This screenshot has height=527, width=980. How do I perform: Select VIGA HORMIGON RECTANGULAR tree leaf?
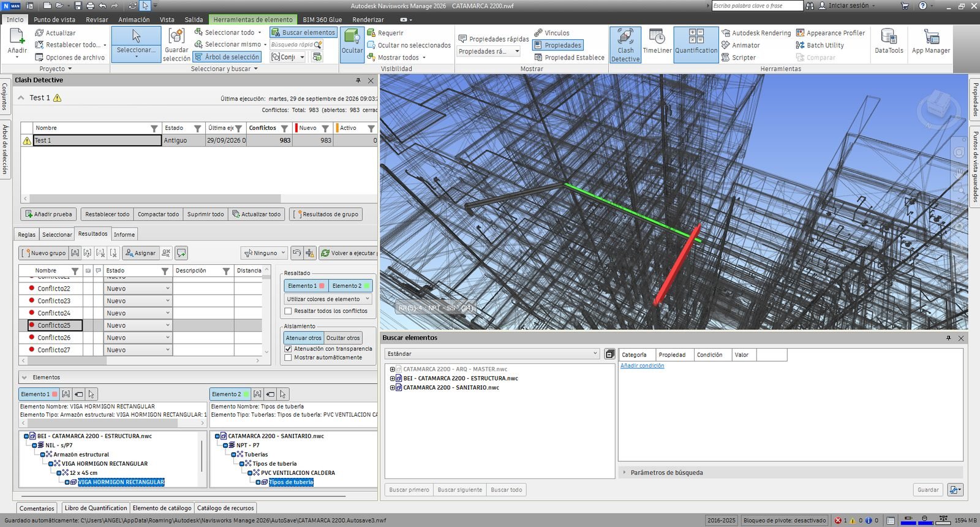coord(121,482)
